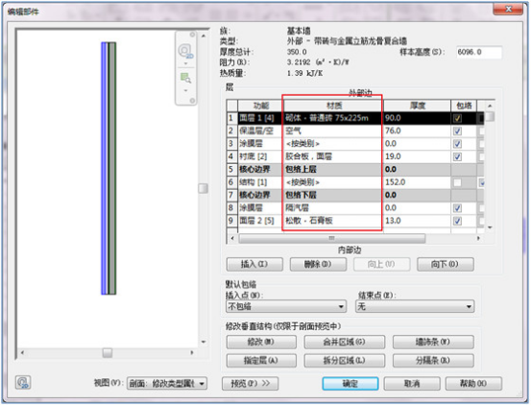The image size is (532, 405).
Task: Click the 插入 button
Action: (x=254, y=264)
